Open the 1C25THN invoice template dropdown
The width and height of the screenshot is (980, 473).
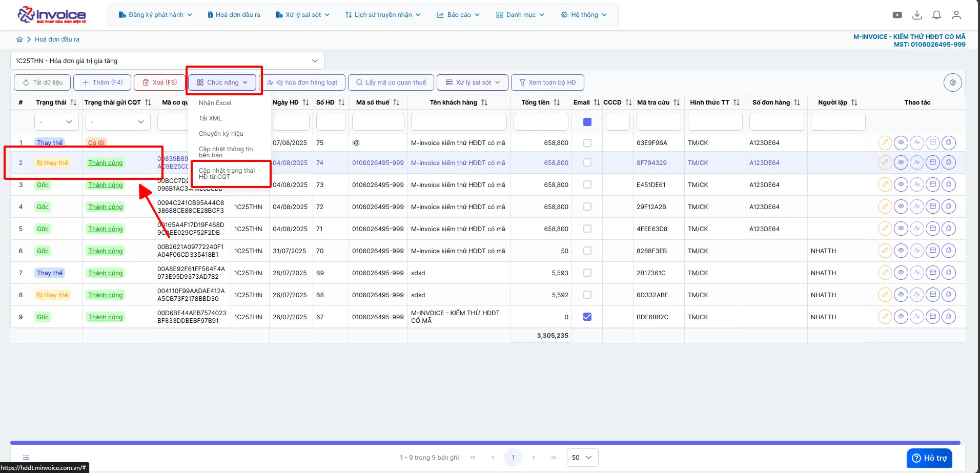click(167, 61)
